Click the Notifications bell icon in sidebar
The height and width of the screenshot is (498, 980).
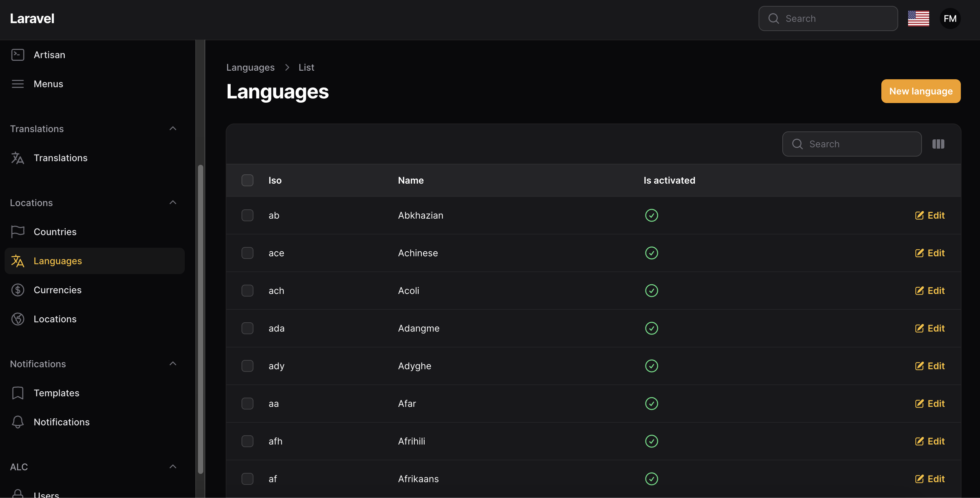(17, 422)
